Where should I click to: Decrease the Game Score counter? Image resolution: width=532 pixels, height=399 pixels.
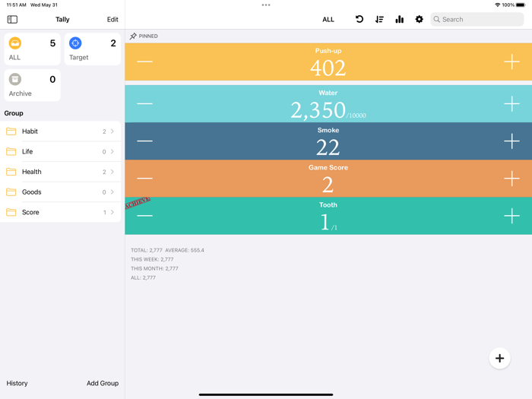pos(145,179)
